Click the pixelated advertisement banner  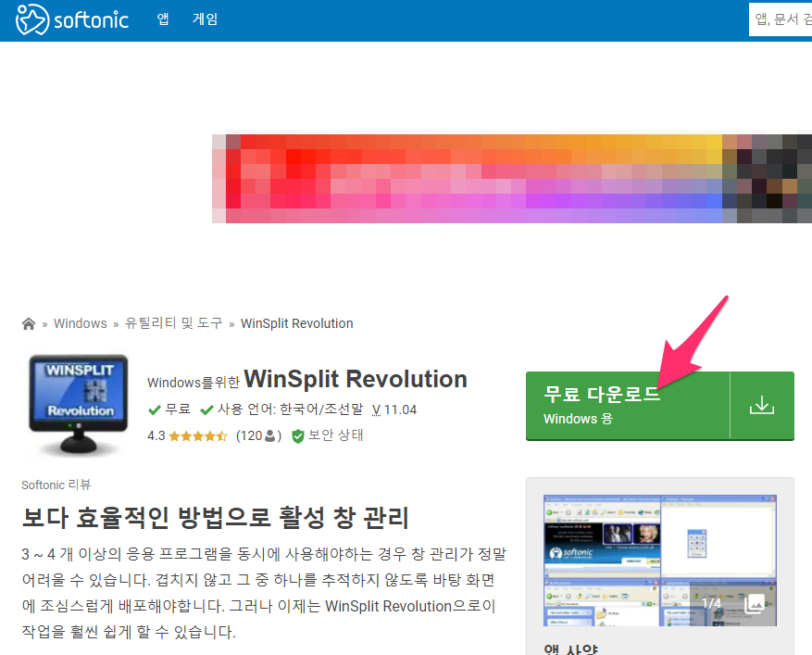tap(512, 179)
